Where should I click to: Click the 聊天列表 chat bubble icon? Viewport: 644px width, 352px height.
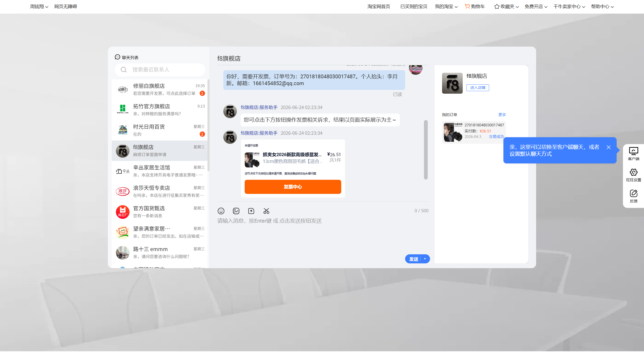click(x=117, y=57)
